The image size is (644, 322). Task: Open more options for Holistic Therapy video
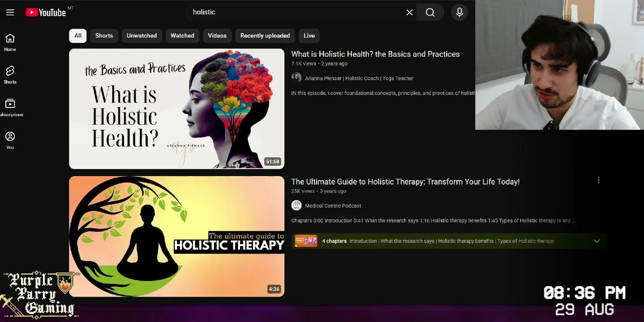(598, 180)
